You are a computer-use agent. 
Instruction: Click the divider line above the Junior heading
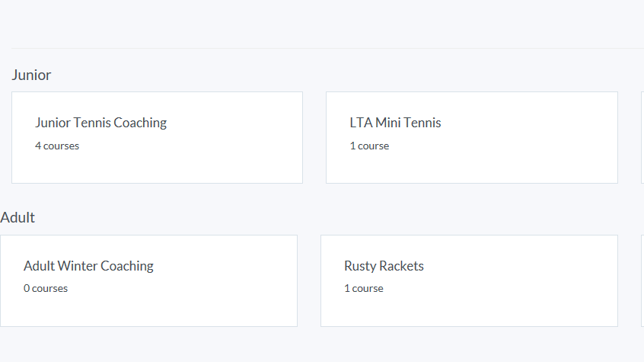pyautogui.click(x=327, y=48)
